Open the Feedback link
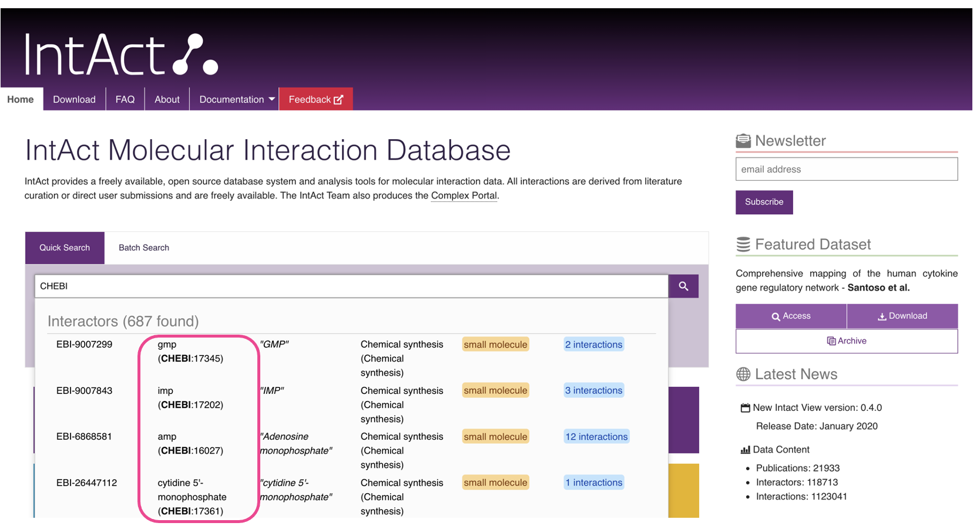 point(316,99)
